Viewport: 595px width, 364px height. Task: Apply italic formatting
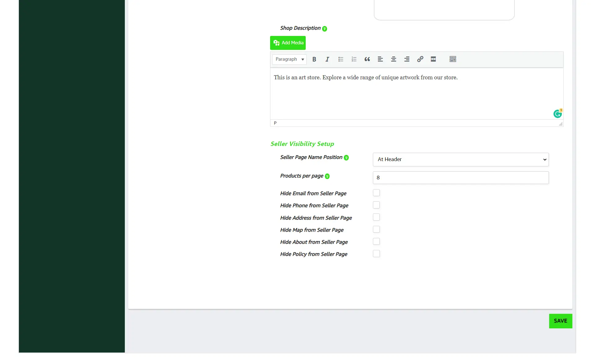click(x=327, y=59)
